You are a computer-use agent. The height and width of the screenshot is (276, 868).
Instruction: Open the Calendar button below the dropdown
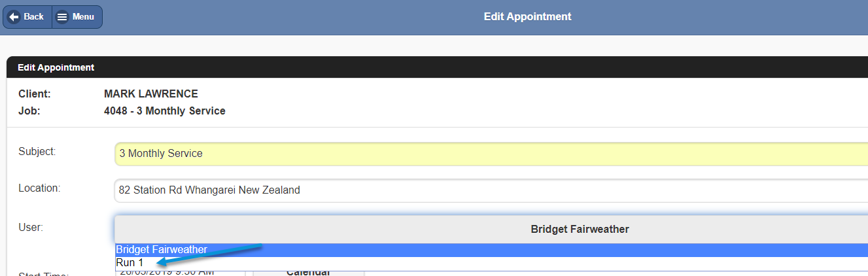click(x=308, y=273)
